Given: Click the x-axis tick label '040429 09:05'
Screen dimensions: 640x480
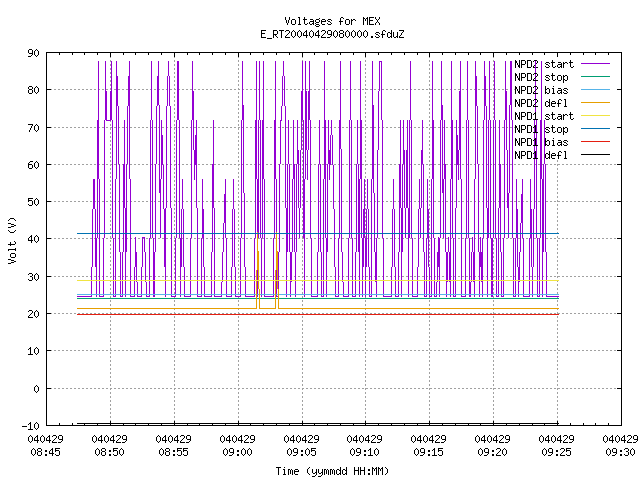Looking at the screenshot, I should coord(302,446).
